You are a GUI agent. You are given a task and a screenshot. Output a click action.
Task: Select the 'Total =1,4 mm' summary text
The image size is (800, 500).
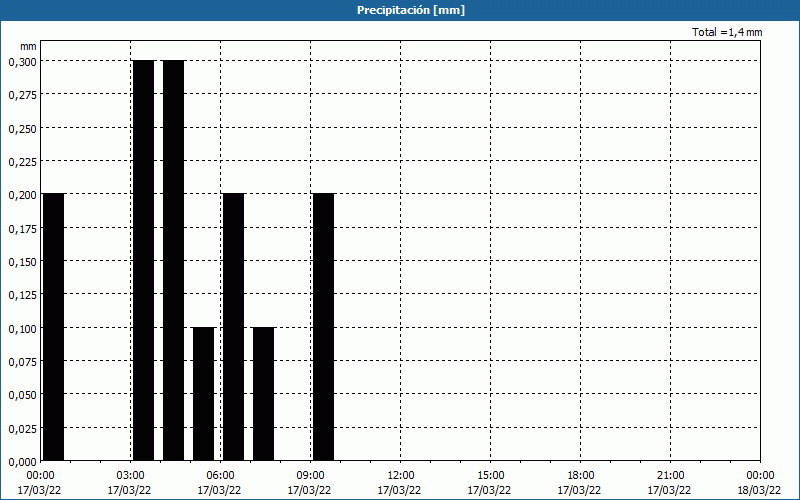pyautogui.click(x=727, y=32)
